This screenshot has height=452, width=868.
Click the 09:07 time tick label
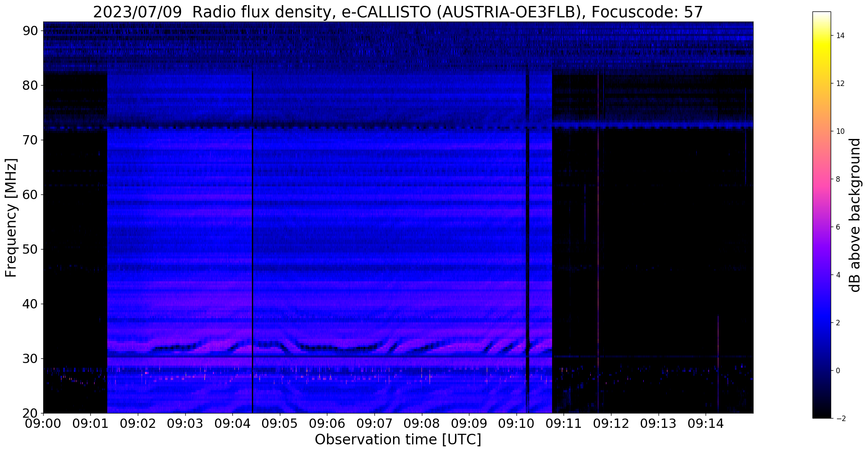374,424
